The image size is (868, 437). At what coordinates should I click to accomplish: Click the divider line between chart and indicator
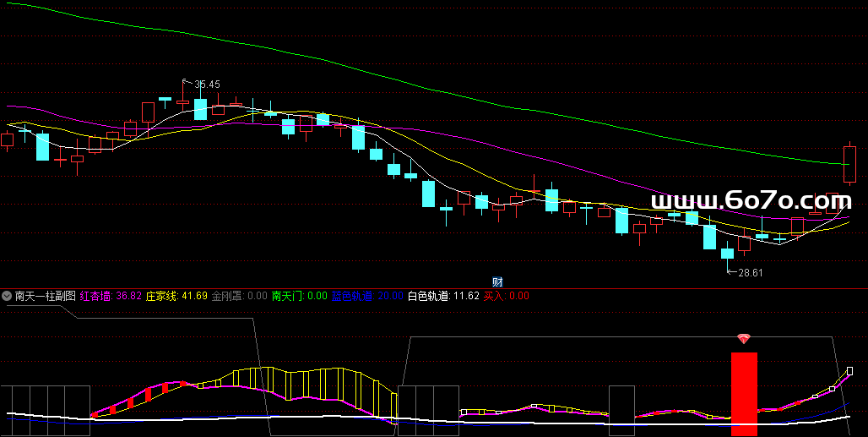pyautogui.click(x=434, y=287)
